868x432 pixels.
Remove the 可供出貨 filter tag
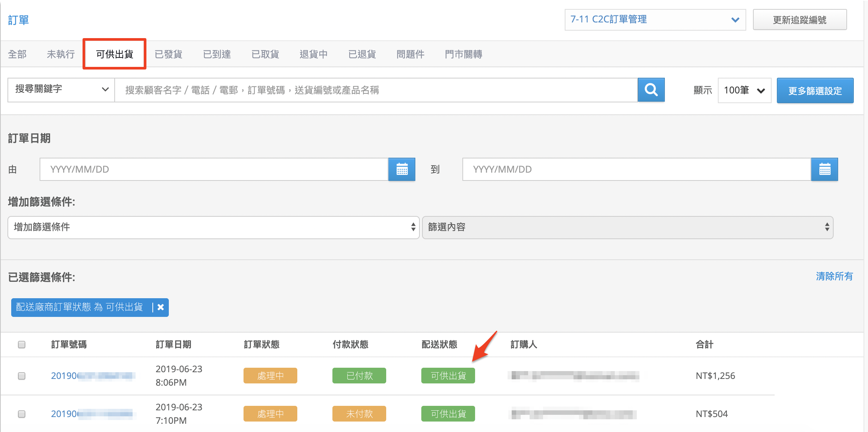tap(161, 307)
